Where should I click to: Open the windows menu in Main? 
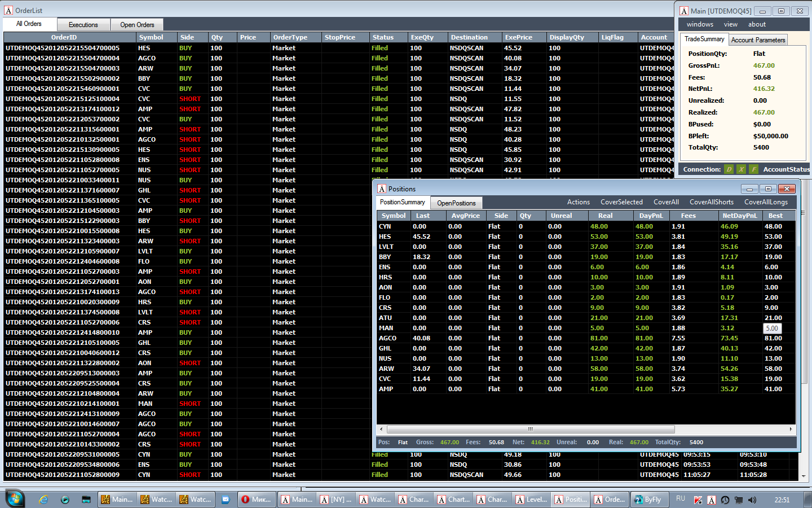coord(700,24)
